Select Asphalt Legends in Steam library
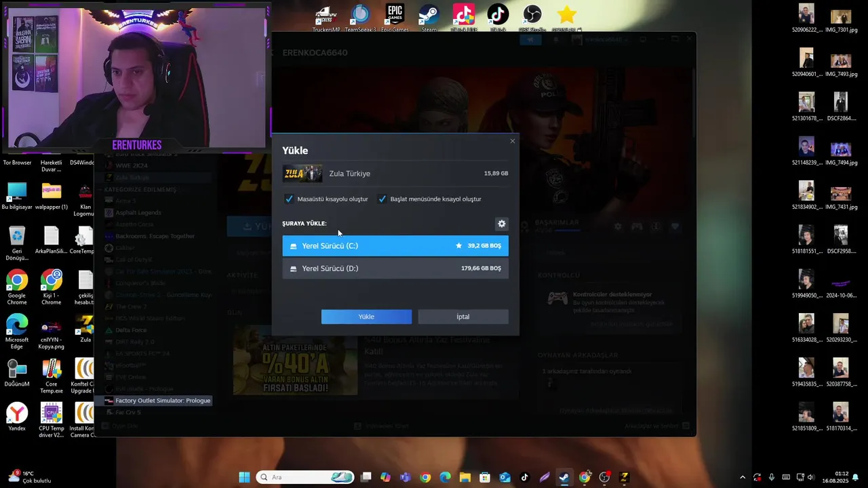Screen dimensions: 868x488 [x=138, y=212]
